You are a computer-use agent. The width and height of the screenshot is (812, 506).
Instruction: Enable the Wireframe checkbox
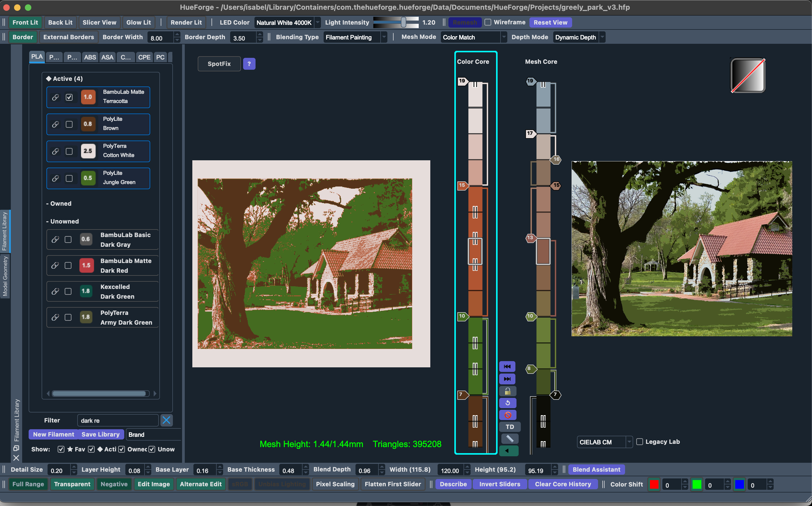(488, 22)
